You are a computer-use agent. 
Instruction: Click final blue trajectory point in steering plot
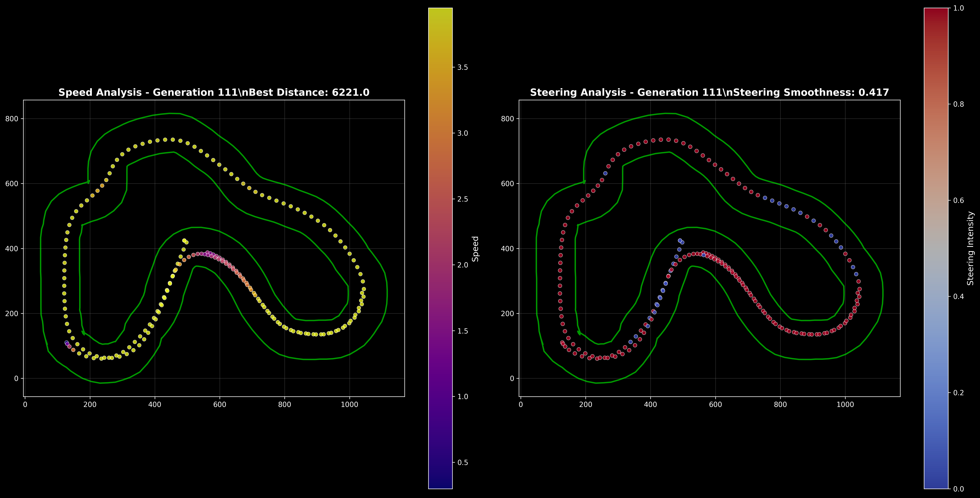(680, 241)
